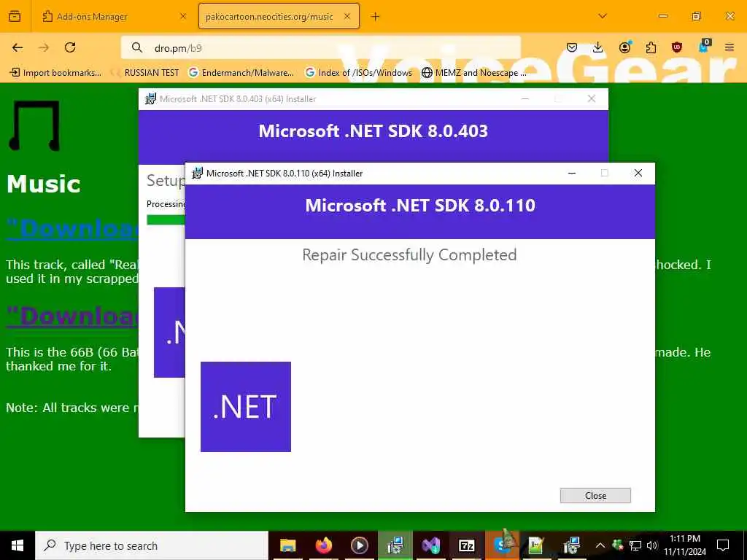Click the installer icon in the 8.0.403 title bar
747x560 pixels.
point(150,99)
